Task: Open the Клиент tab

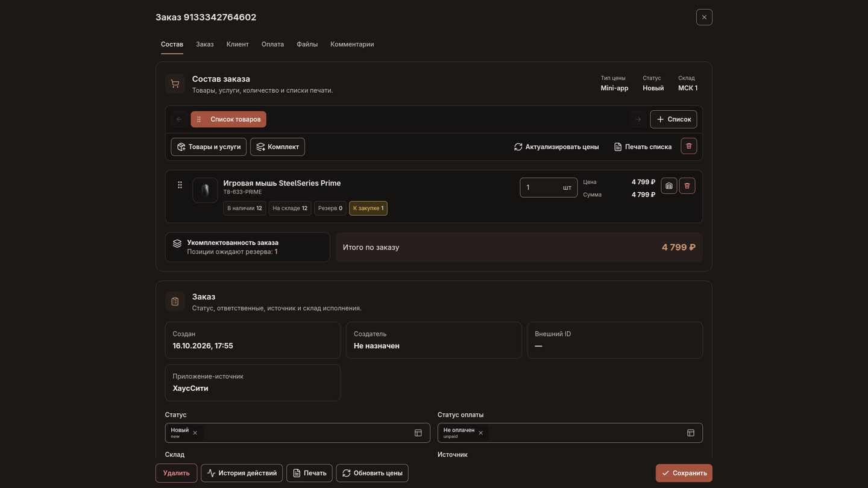Action: 237,44
